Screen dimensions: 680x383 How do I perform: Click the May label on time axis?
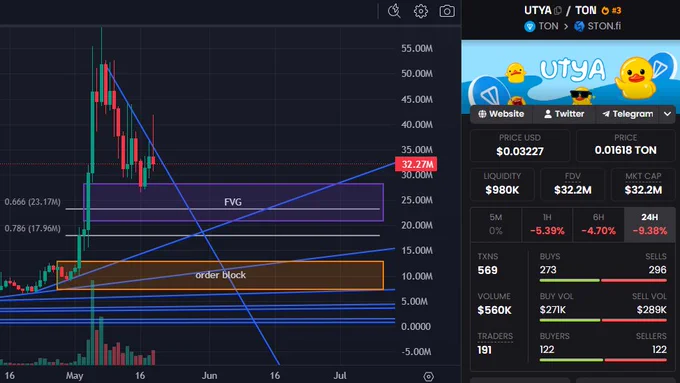(x=75, y=376)
